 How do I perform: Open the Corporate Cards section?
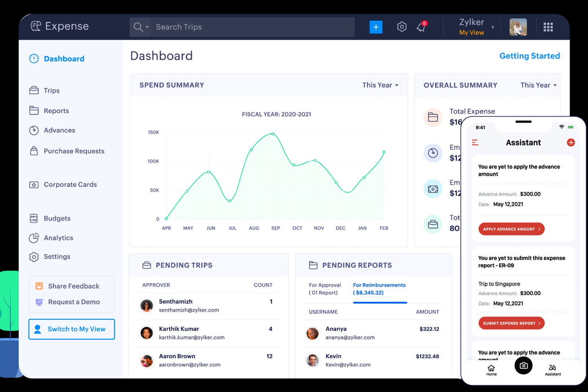click(x=70, y=184)
